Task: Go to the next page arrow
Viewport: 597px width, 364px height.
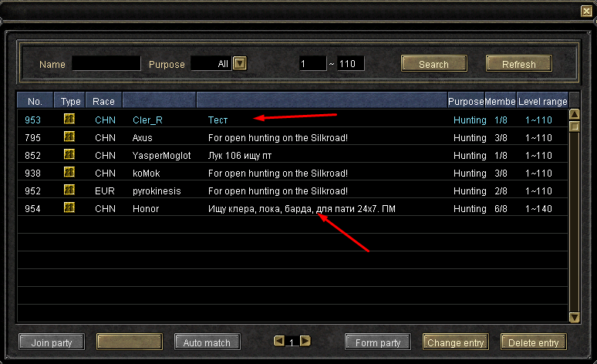Action: [305, 341]
